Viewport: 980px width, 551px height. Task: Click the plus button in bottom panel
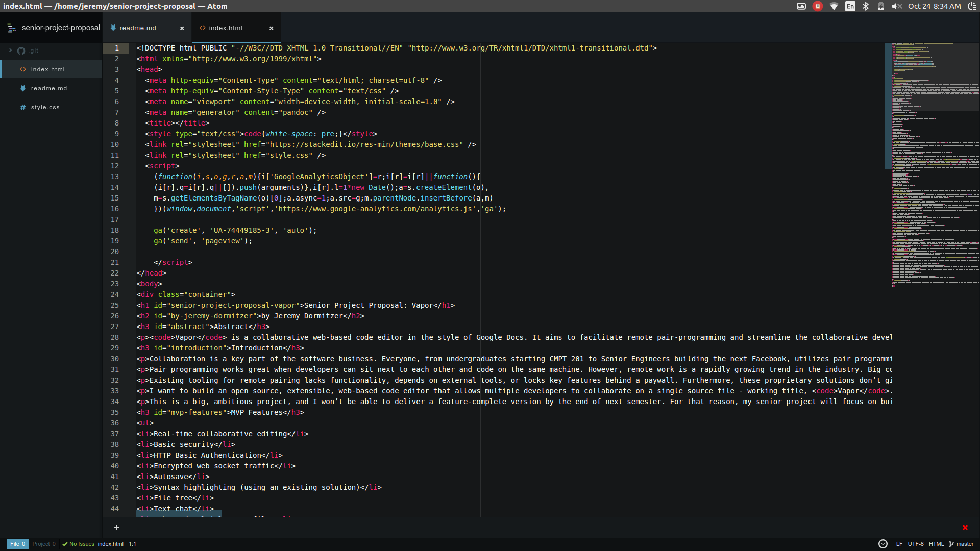(x=117, y=528)
